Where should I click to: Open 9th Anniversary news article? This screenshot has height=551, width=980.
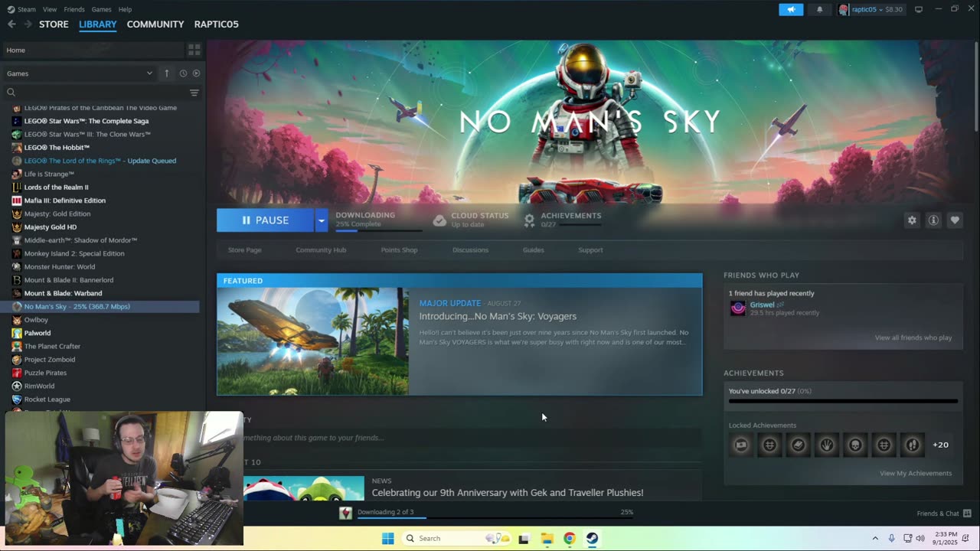[x=507, y=493]
